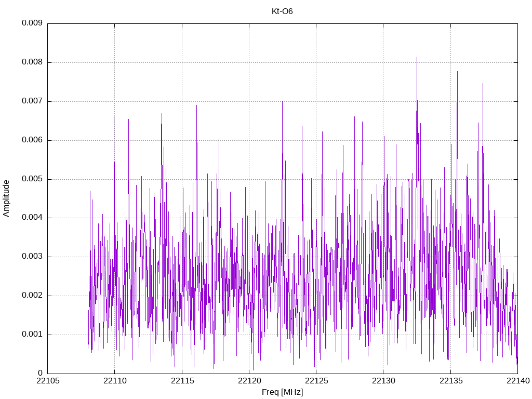The height and width of the screenshot is (399, 532).
Task: Click the 22135 x-axis tick label
Action: tap(450, 381)
